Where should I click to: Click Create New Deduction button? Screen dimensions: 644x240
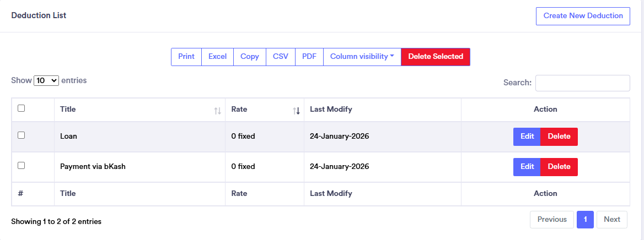click(583, 16)
